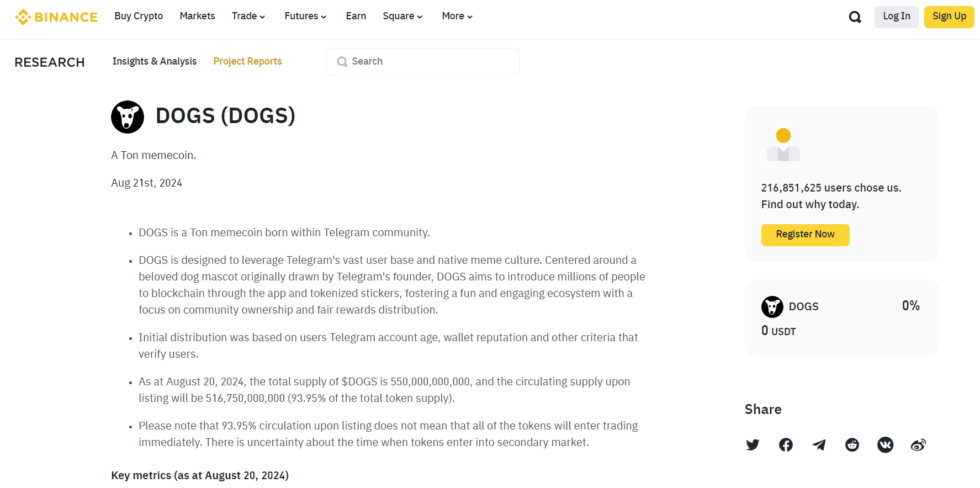This screenshot has height=488, width=980.
Task: Click the Binance logo in header
Action: pos(56,17)
